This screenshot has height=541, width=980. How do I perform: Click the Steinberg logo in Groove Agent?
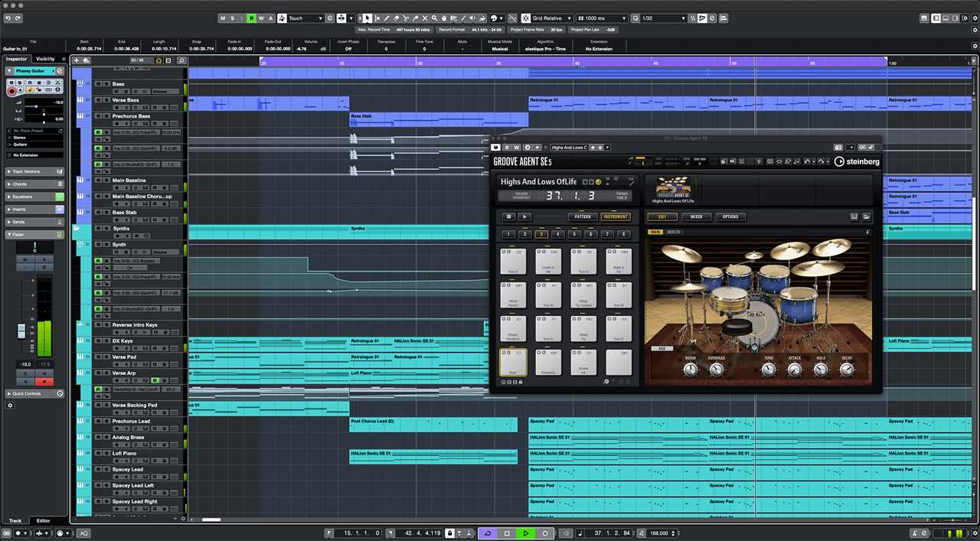pyautogui.click(x=857, y=161)
